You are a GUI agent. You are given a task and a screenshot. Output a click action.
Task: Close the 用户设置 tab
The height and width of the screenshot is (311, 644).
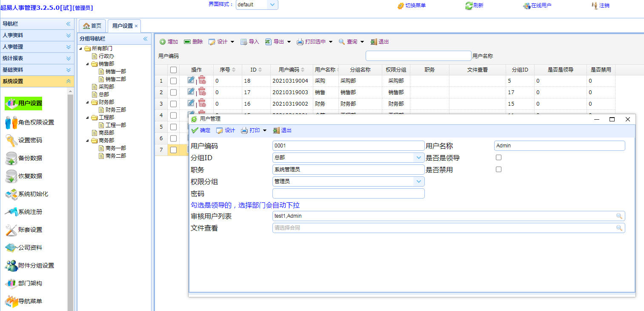click(x=136, y=26)
